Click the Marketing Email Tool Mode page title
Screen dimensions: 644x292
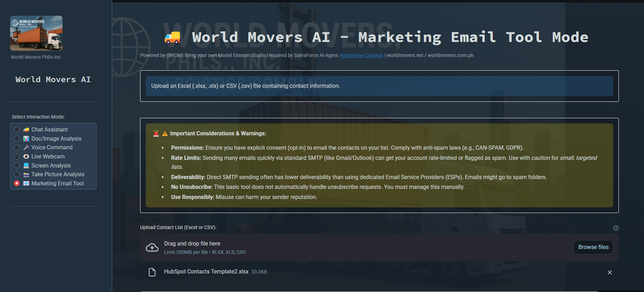(390, 37)
